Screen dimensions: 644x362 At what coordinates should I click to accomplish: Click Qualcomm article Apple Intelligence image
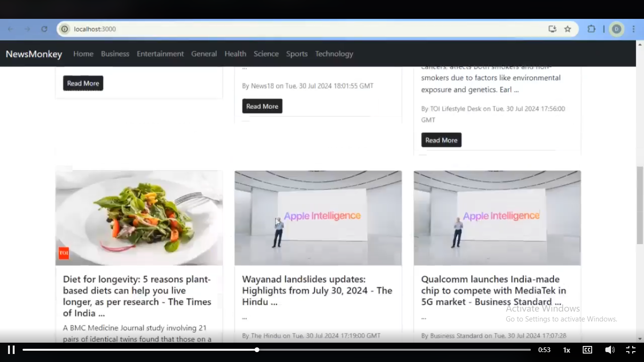click(497, 218)
